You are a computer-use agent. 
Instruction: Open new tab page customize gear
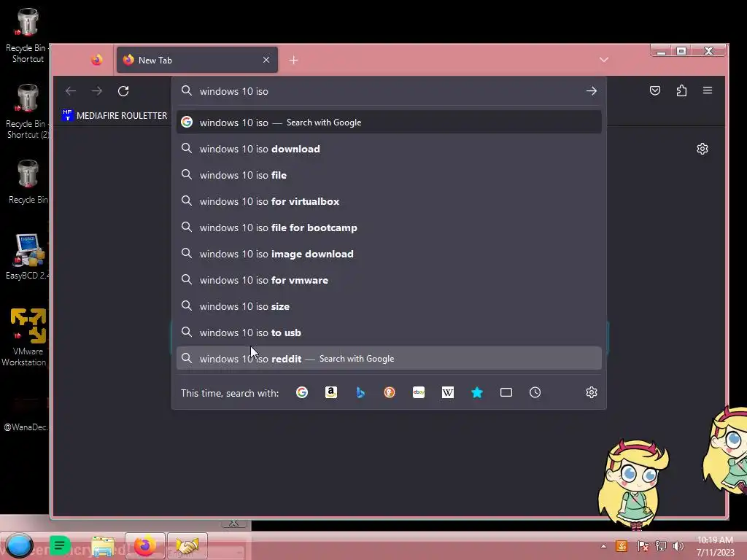tap(703, 149)
